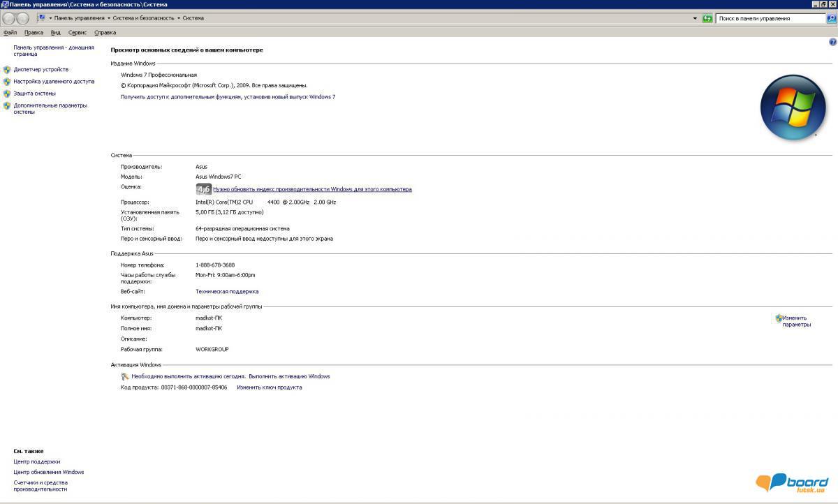
Task: Click the shield icon beside Защита системы
Action: pyautogui.click(x=7, y=94)
